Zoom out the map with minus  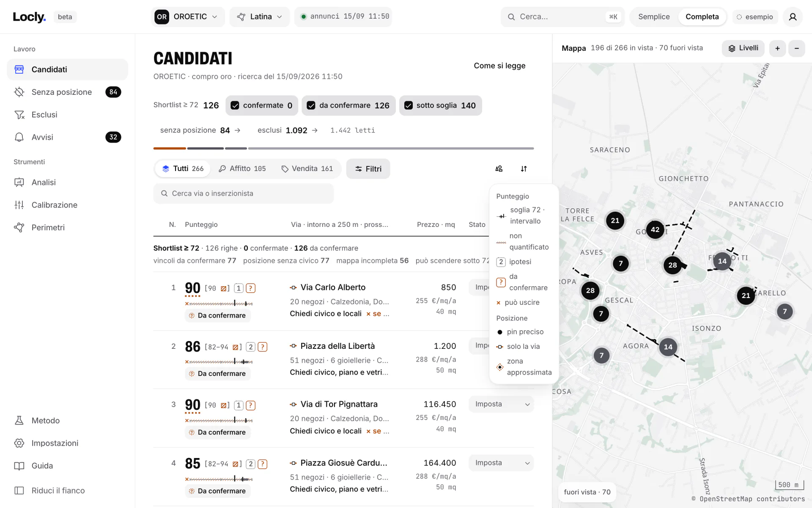[x=797, y=48]
